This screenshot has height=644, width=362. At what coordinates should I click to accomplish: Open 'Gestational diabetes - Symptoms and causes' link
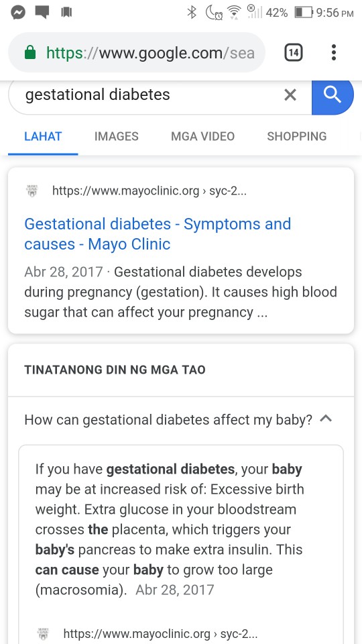(158, 234)
